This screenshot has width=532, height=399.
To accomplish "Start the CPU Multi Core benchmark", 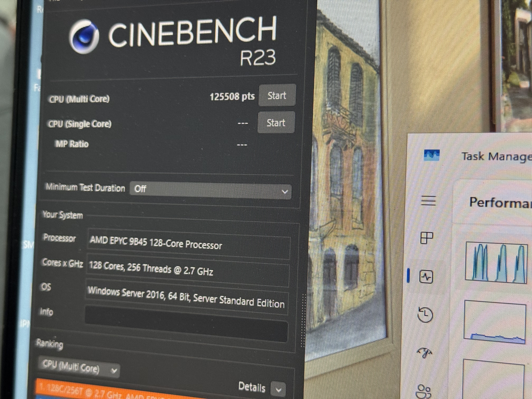I will tap(277, 96).
